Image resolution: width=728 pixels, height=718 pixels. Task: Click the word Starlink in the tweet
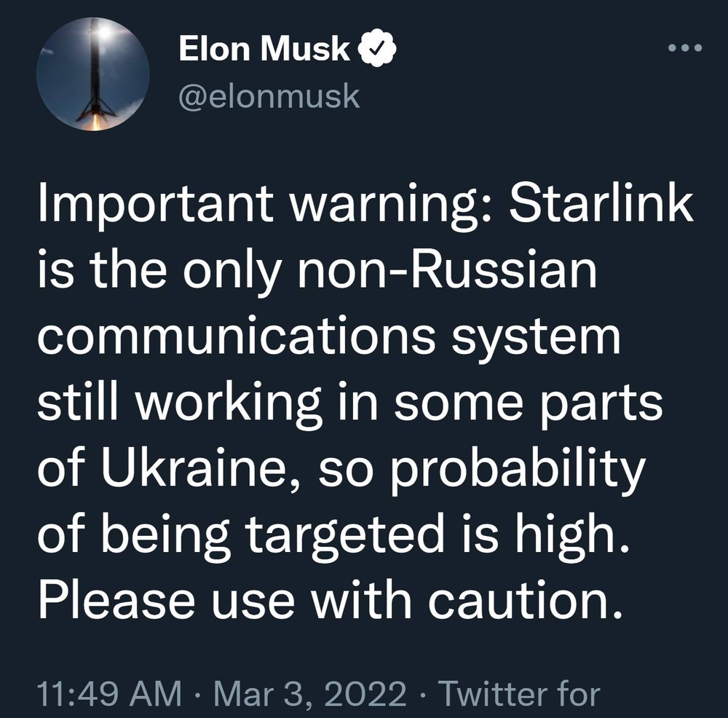click(x=601, y=205)
